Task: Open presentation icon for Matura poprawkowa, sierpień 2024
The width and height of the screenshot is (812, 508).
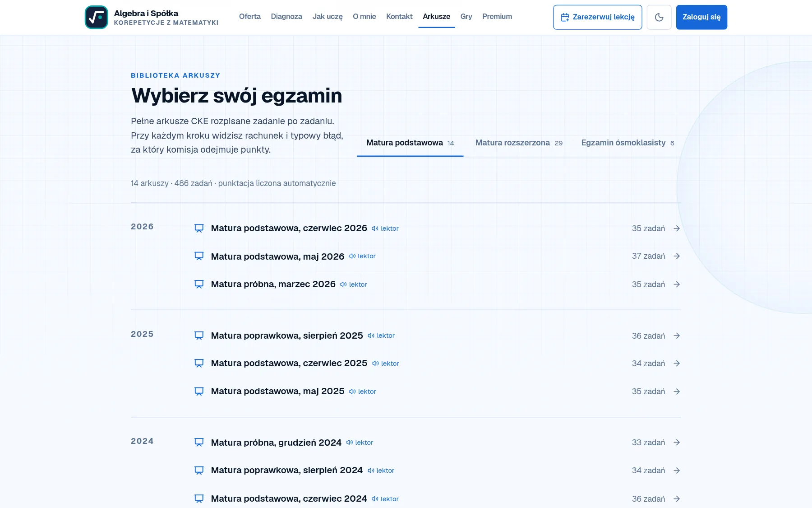Action: (199, 471)
